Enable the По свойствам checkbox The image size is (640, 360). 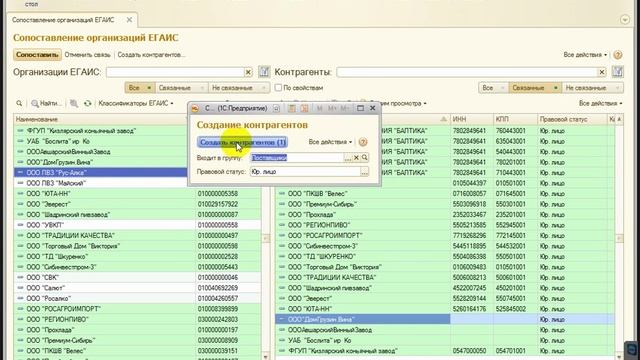[x=278, y=88]
